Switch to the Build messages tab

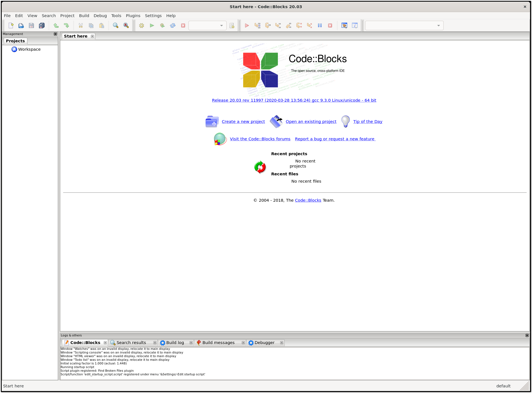pyautogui.click(x=218, y=343)
